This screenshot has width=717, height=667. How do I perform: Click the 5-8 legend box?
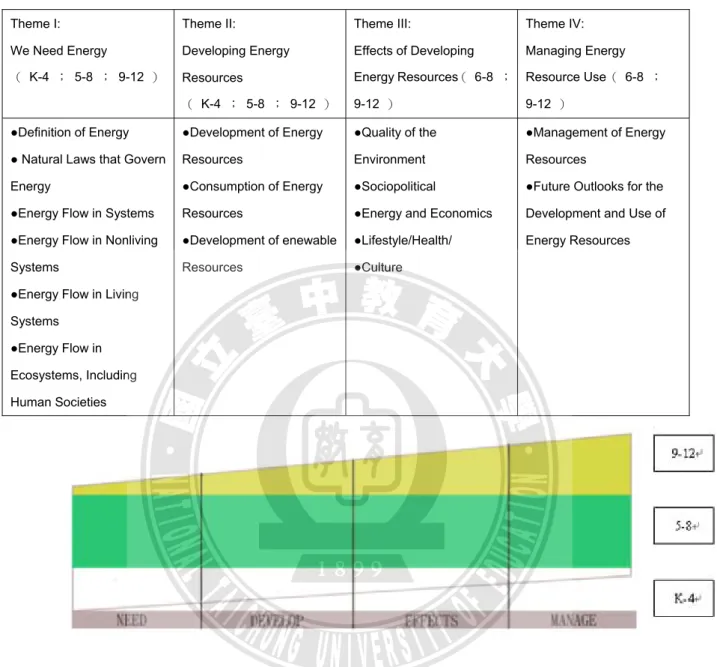pyautogui.click(x=684, y=525)
